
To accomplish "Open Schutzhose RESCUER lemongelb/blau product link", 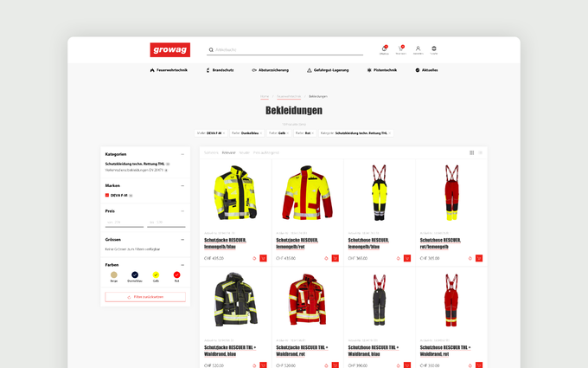I will click(x=368, y=243).
